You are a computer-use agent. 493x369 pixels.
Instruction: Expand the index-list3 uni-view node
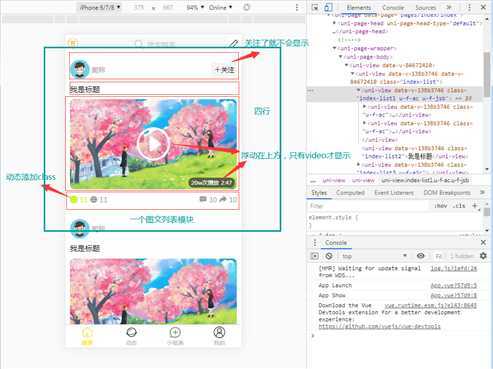click(359, 165)
